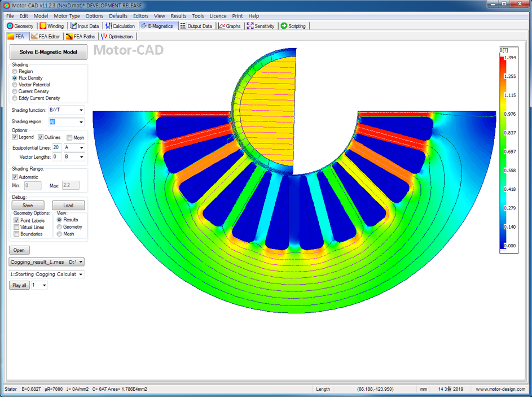Click the FEA Paths sub-tab icon
Viewport: 532px width, 397px height.
pyautogui.click(x=69, y=36)
